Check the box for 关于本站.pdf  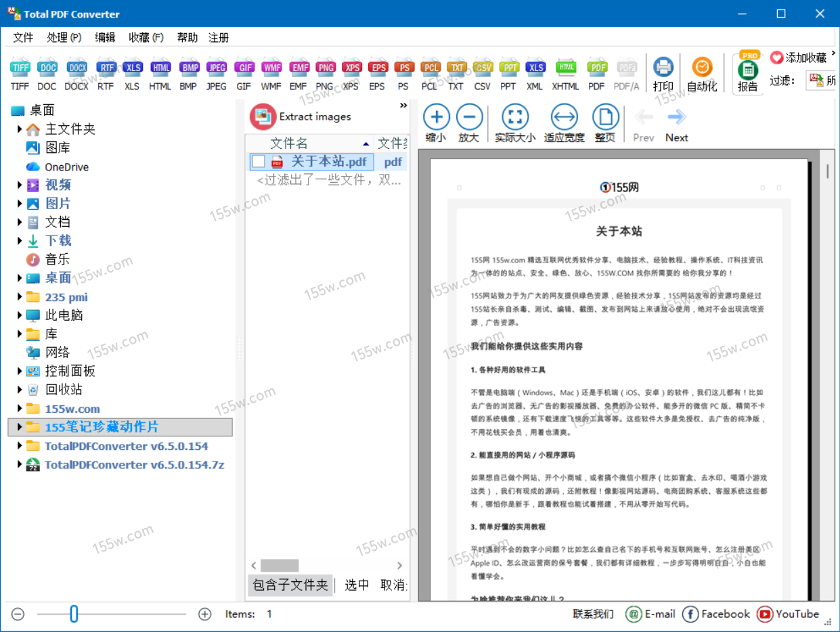259,162
